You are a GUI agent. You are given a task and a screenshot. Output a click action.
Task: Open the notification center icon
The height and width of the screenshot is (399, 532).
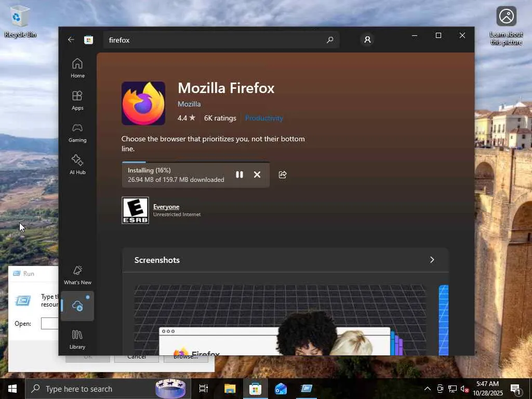tap(516, 389)
